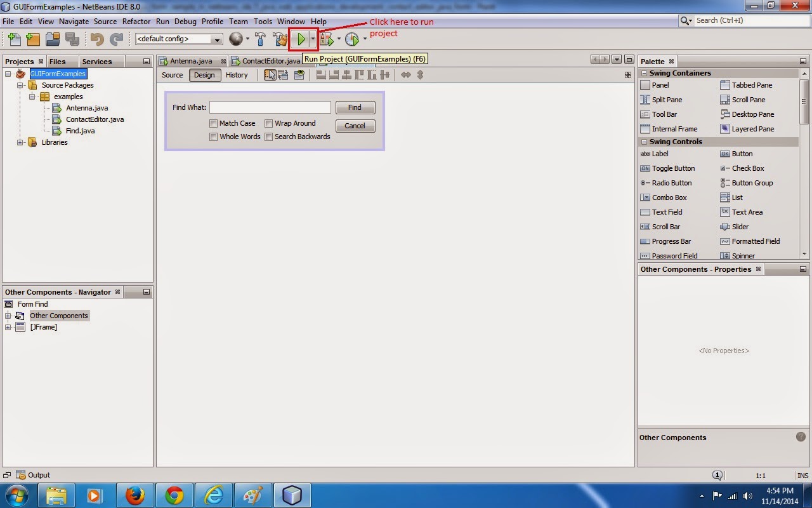Viewport: 812px width, 508px height.
Task: Click the New File toolbar icon
Action: [13, 39]
